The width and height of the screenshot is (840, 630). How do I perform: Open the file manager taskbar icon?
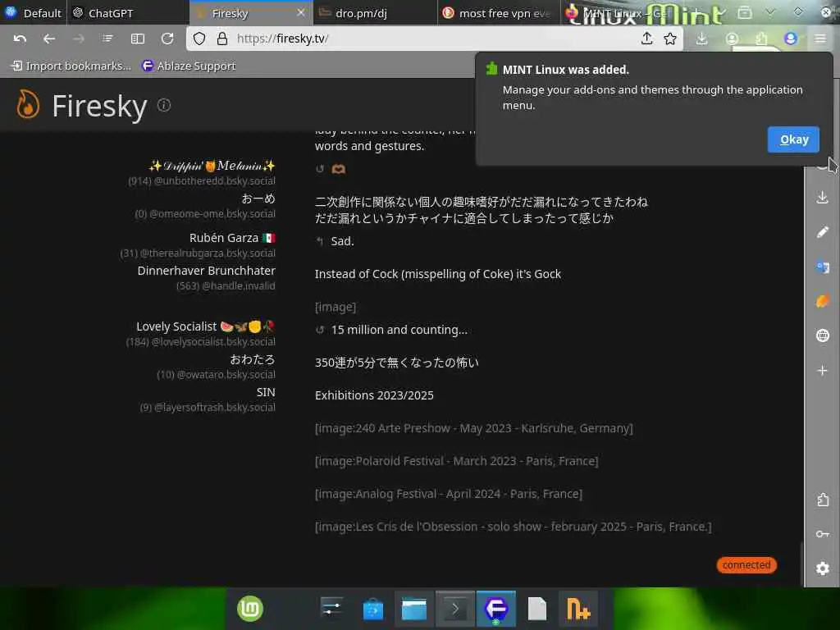414,609
